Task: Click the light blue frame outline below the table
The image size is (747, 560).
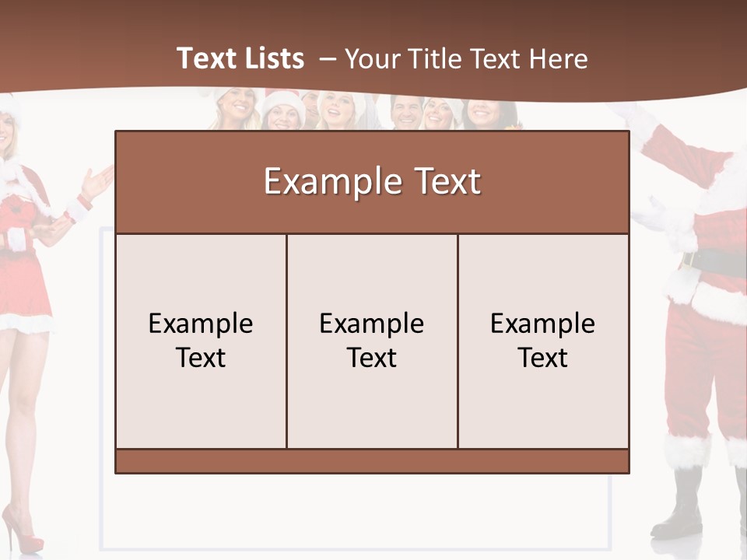Action: pyautogui.click(x=355, y=548)
